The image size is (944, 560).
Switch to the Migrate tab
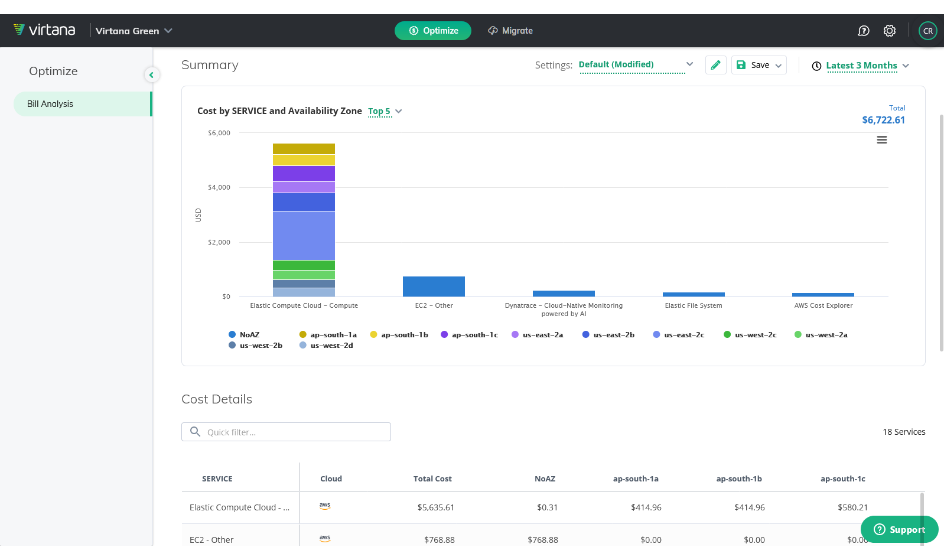tap(510, 31)
